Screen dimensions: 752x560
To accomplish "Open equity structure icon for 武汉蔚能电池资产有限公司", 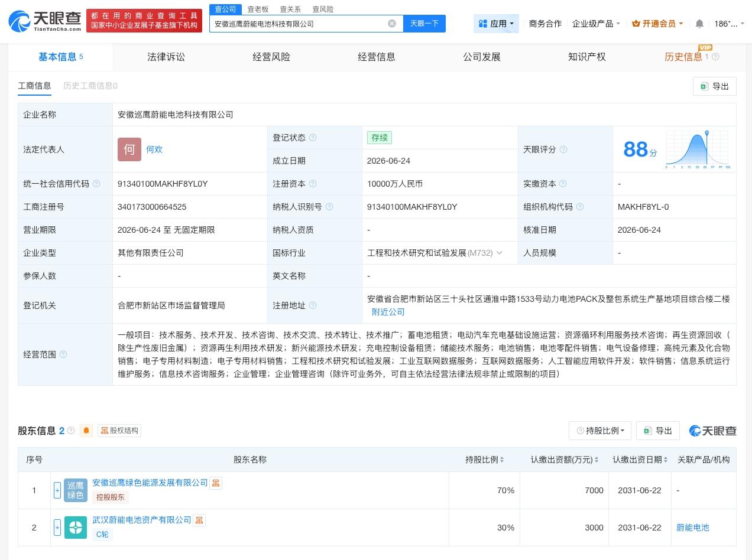I will click(199, 520).
